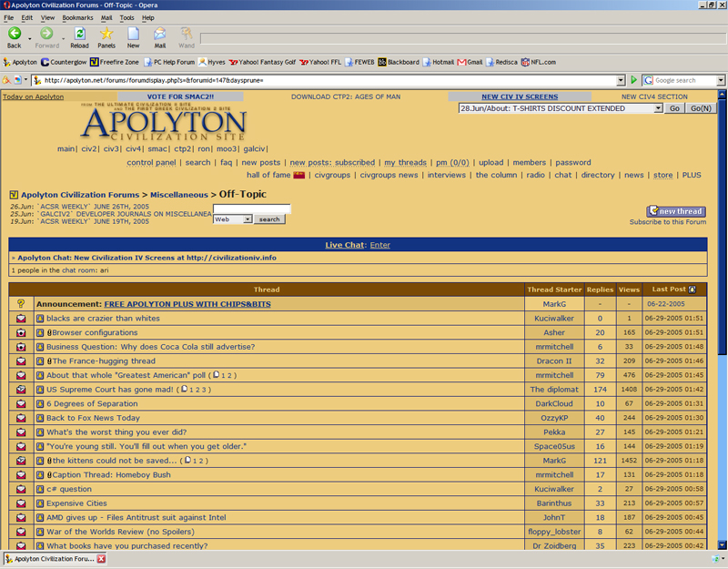This screenshot has height=569, width=728.
Task: Click the new thread button
Action: [x=676, y=211]
